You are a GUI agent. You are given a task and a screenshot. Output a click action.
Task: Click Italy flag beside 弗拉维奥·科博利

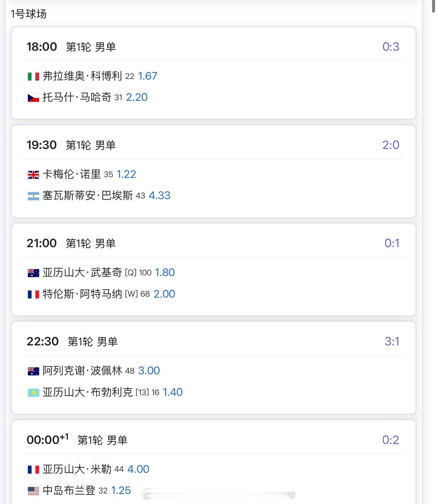33,77
